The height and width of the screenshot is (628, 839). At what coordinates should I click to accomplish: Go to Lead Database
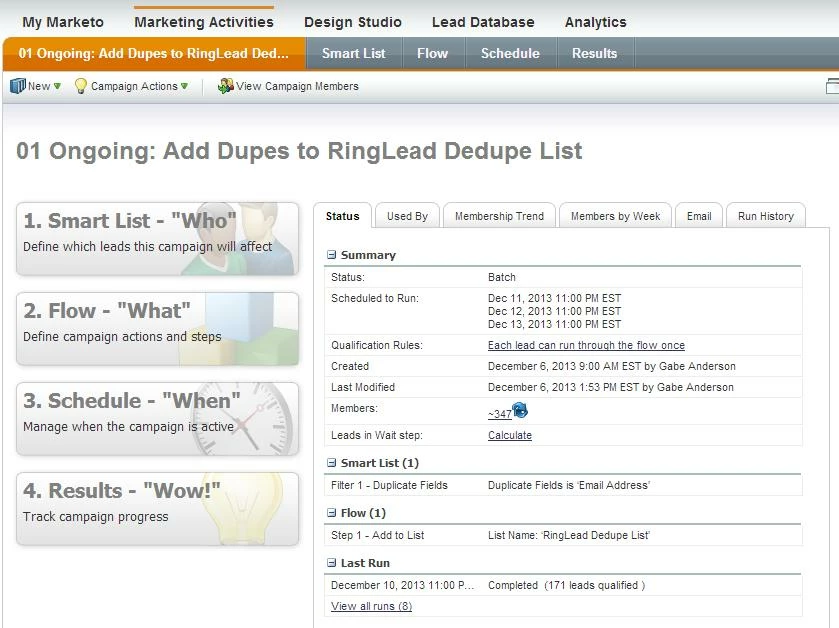483,22
